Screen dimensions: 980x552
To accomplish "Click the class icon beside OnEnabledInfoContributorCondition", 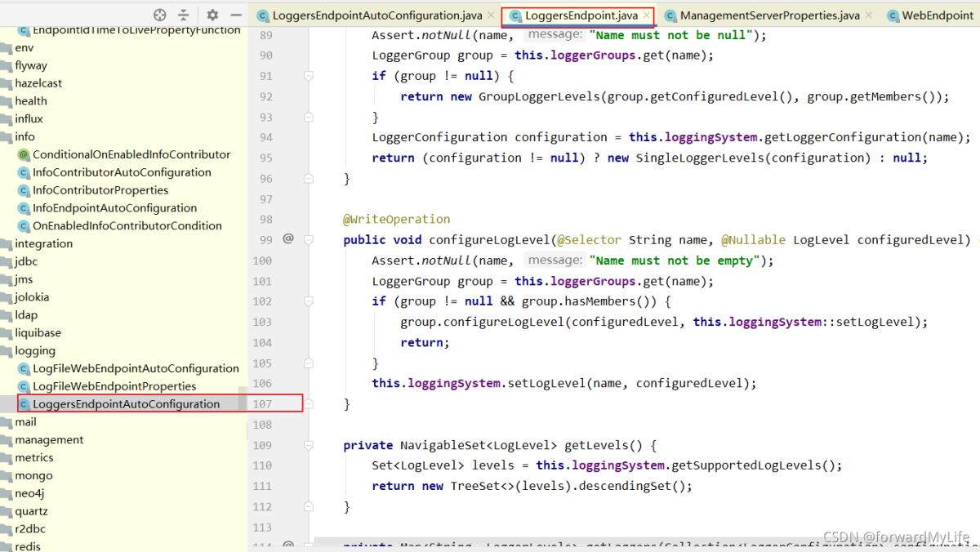I will click(x=24, y=226).
